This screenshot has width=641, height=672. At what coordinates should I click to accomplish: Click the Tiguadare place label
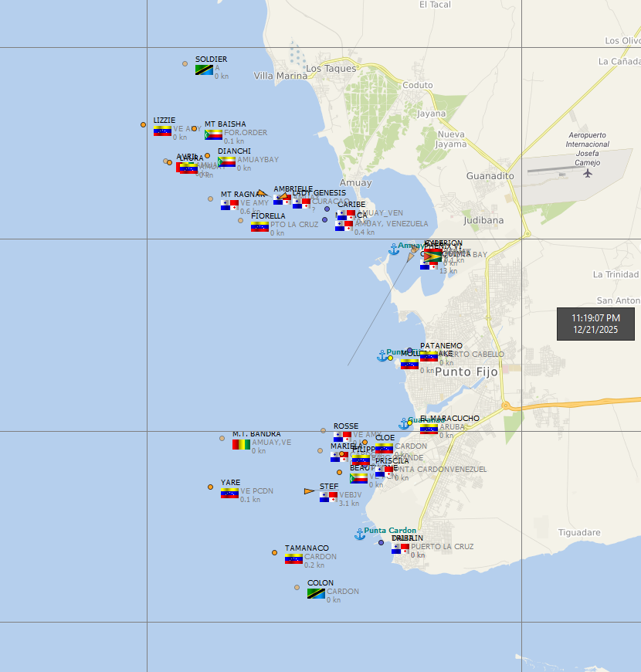click(x=579, y=533)
